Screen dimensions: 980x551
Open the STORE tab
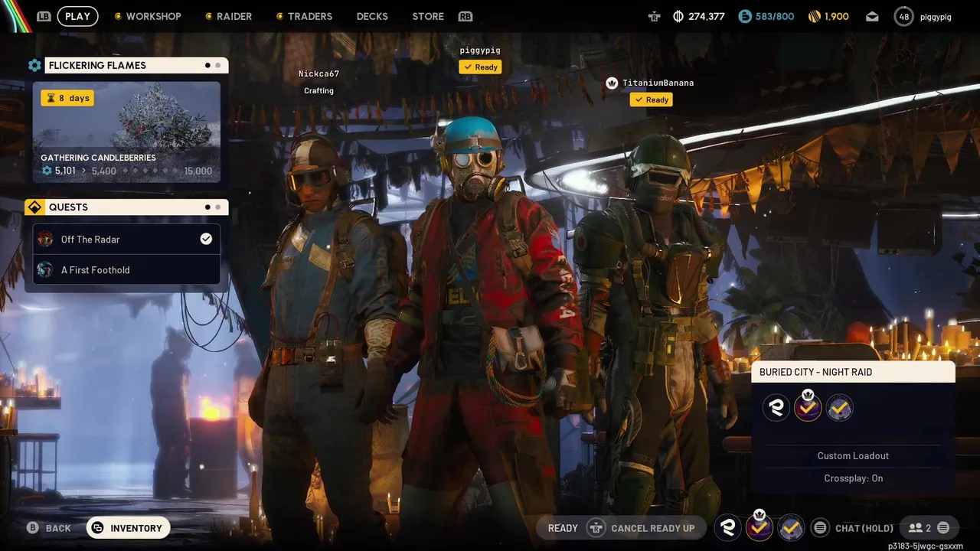tap(428, 16)
